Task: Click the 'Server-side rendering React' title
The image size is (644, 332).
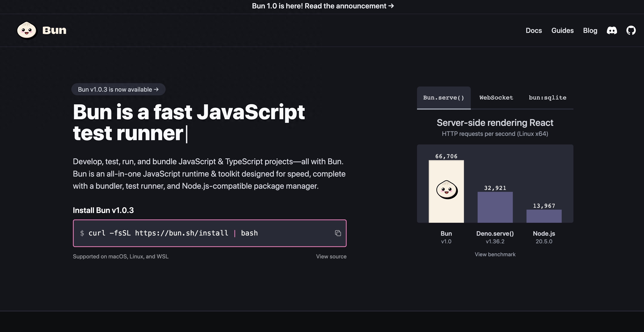Action: pos(495,123)
